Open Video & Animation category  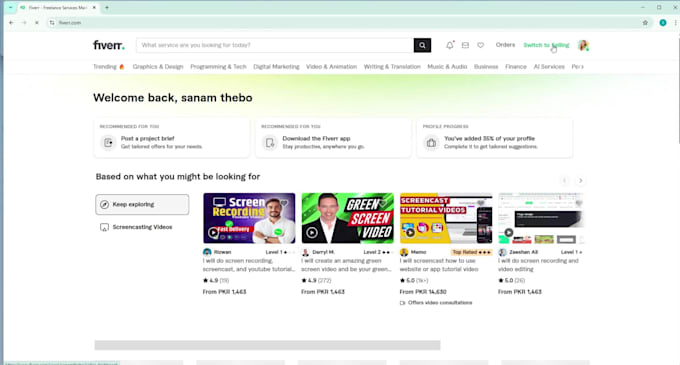click(x=331, y=67)
